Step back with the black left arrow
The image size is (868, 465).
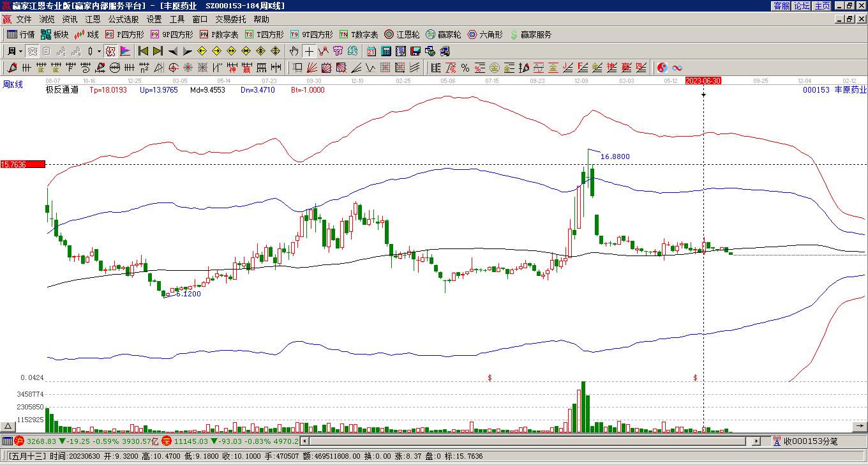tap(172, 51)
